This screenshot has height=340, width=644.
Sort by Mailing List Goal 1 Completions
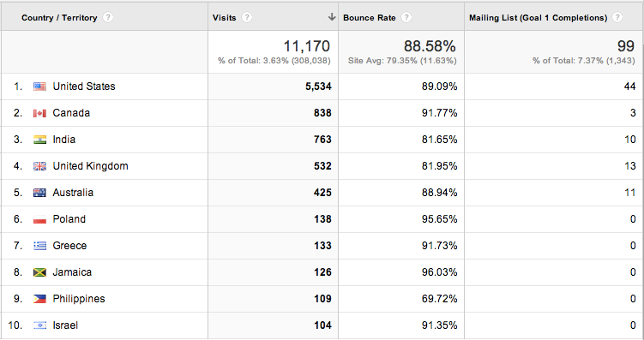538,18
